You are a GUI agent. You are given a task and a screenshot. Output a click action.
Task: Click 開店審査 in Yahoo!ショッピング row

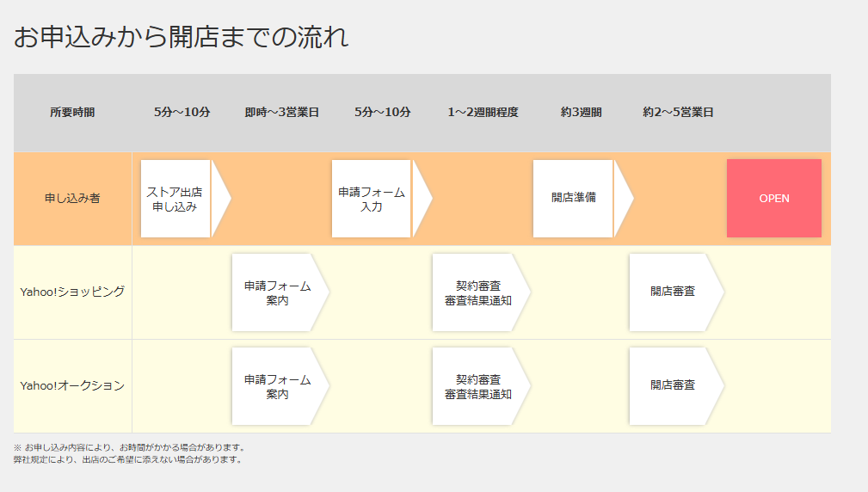click(x=676, y=292)
